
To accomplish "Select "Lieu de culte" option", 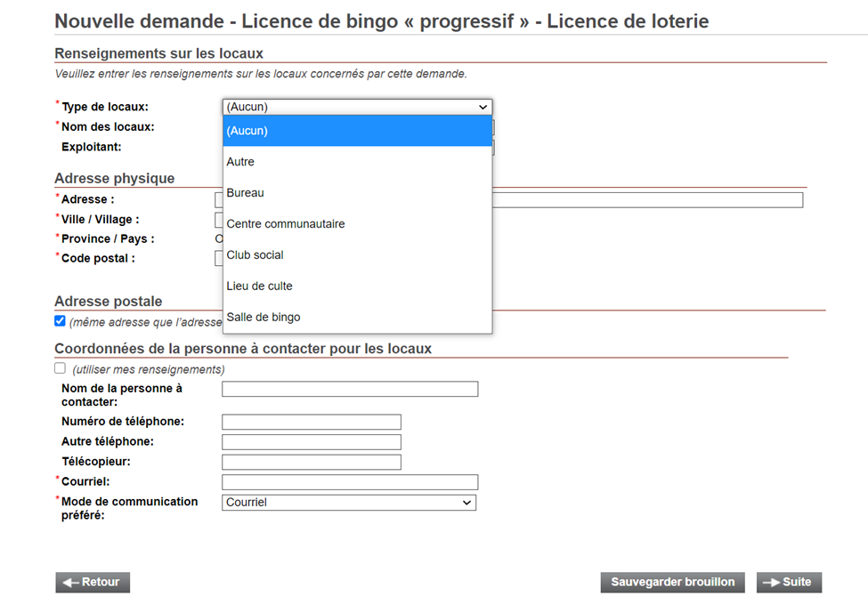I will pos(357,286).
